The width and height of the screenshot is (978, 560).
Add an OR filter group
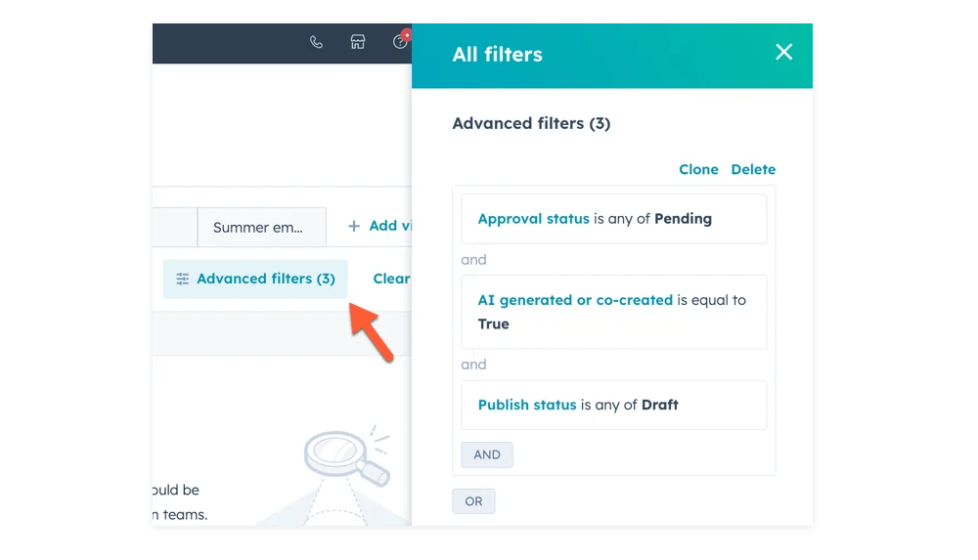click(473, 501)
